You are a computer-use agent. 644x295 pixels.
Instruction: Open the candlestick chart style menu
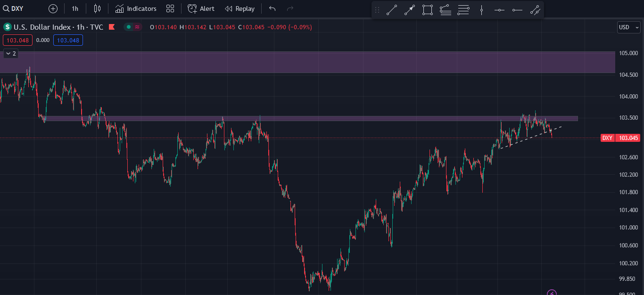[97, 8]
